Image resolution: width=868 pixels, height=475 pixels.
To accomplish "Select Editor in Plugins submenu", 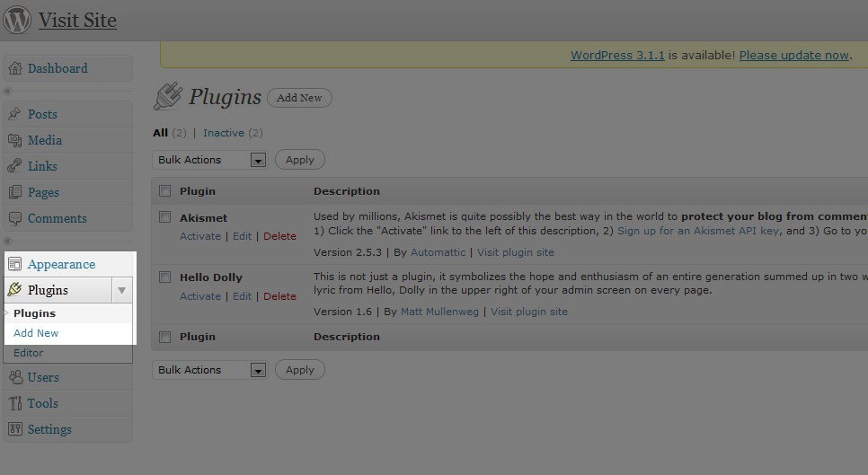I will (28, 353).
